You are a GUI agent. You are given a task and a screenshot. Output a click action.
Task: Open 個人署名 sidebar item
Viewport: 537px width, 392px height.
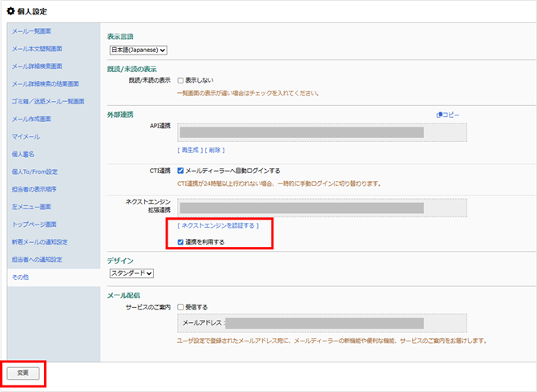23,154
